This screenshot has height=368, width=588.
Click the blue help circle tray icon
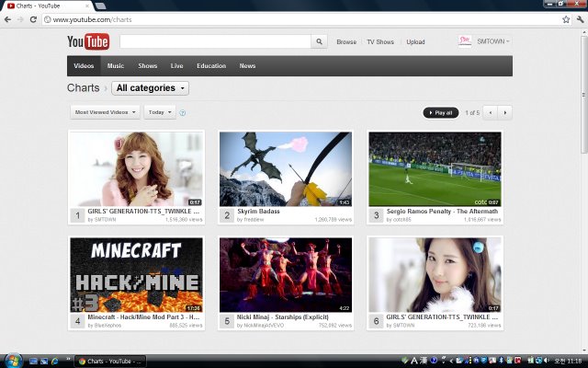(434, 361)
